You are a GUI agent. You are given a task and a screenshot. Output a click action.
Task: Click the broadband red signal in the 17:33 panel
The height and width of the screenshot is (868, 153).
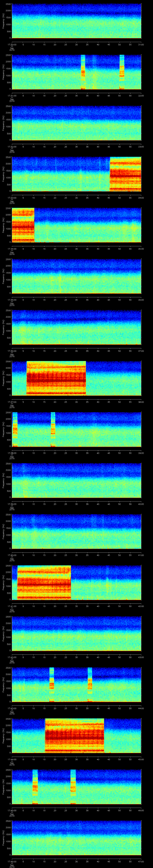click(x=125, y=174)
